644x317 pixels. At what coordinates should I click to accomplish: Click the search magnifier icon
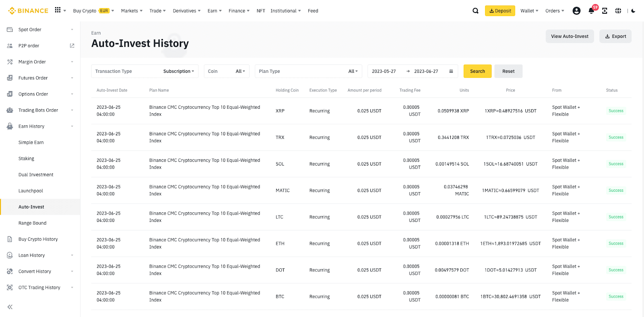click(475, 11)
